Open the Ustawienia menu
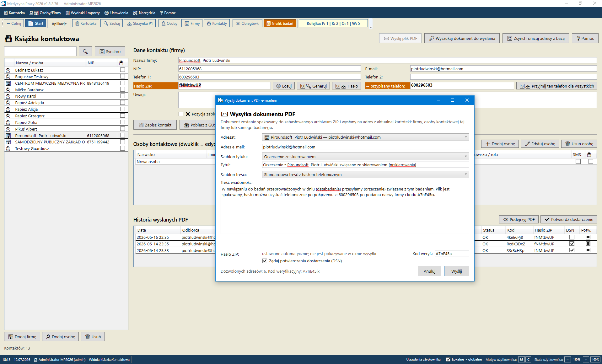The height and width of the screenshot is (364, 602). tap(116, 13)
